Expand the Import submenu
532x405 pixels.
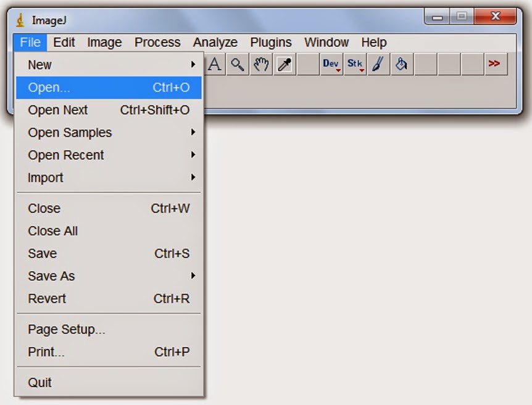109,178
